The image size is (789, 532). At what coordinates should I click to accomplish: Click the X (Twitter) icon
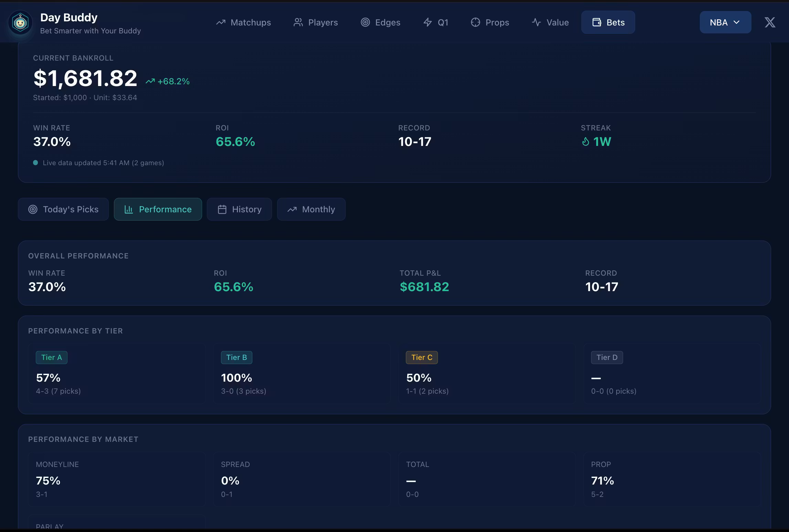tap(770, 22)
